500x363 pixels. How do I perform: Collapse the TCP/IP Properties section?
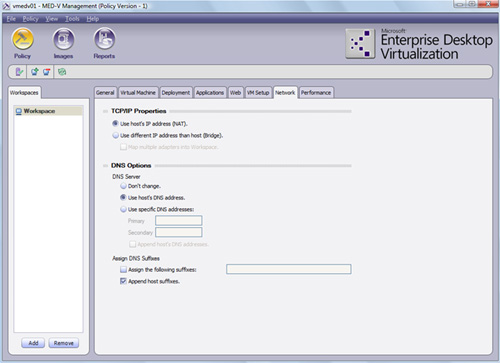tap(105, 111)
